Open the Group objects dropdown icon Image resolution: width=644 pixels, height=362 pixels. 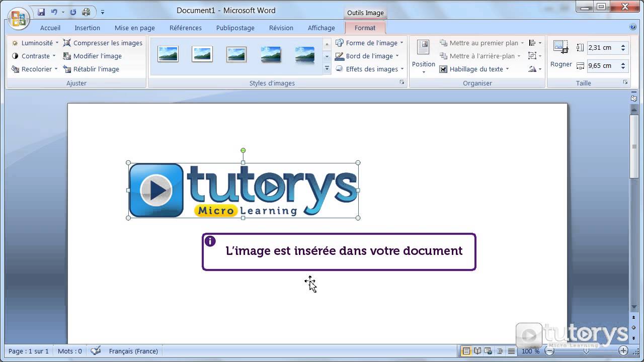tap(535, 56)
